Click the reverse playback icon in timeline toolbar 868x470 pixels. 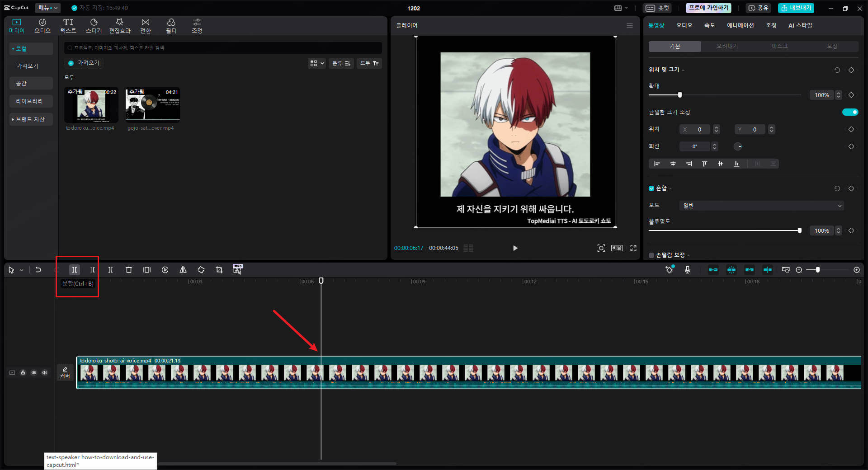point(165,270)
